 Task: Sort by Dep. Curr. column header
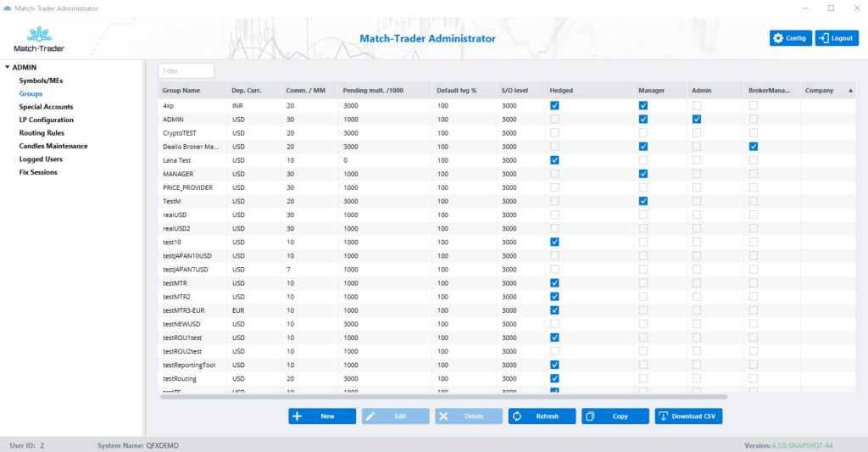pyautogui.click(x=254, y=90)
